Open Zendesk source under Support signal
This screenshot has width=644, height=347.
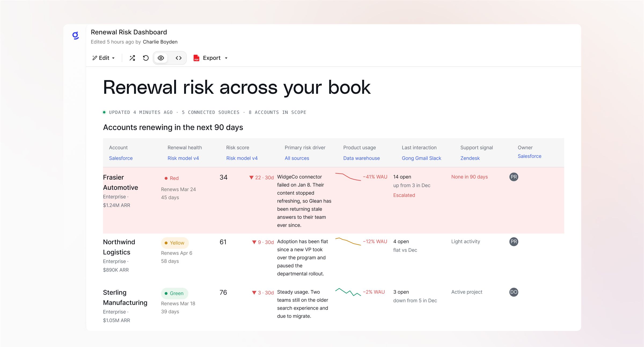[x=470, y=158]
